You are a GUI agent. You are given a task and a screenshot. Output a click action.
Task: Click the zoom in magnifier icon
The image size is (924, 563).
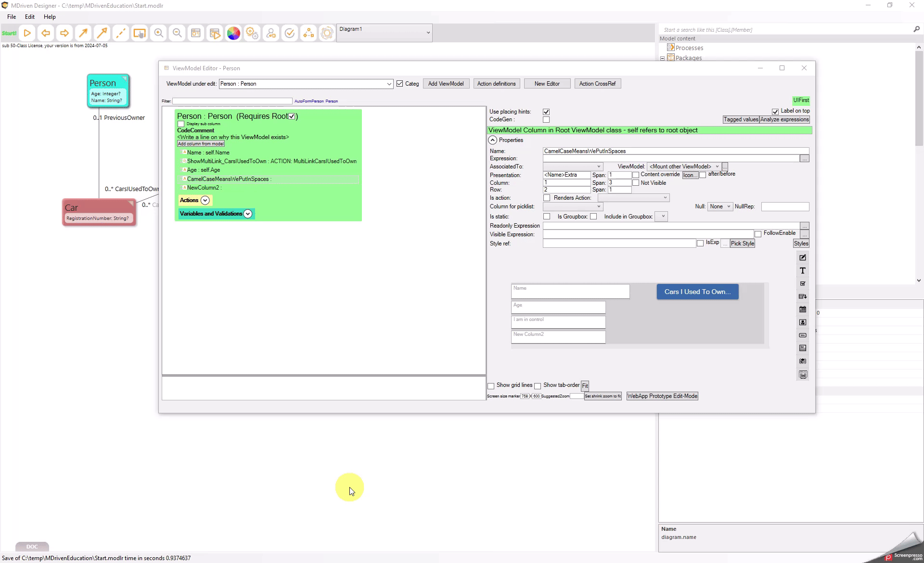(x=158, y=33)
